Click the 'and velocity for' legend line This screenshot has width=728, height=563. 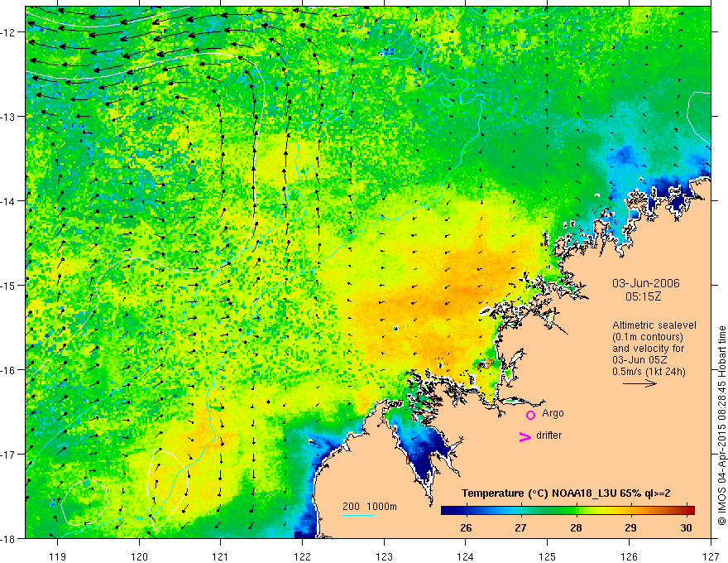648,349
